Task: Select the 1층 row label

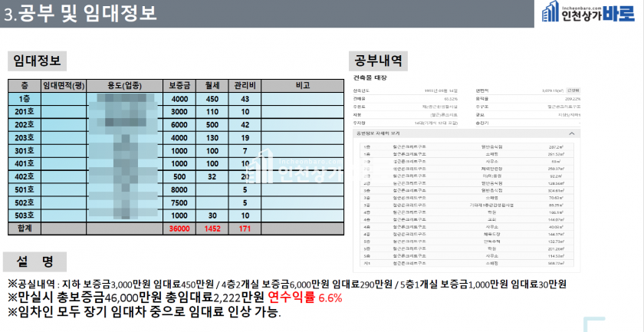Action: click(25, 99)
